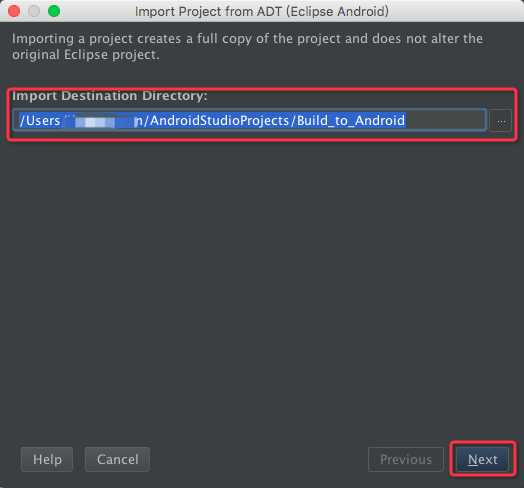Open the directory browse ellipsis button
The image size is (524, 488).
click(x=500, y=121)
